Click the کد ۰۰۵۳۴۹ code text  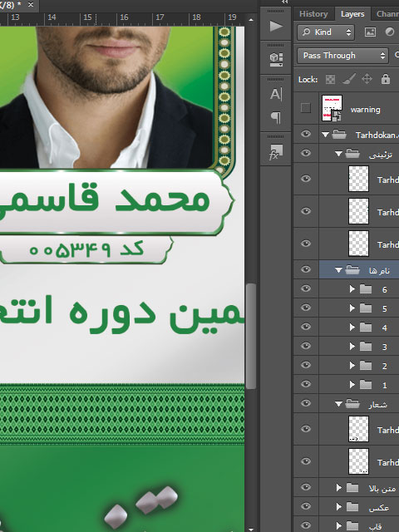(86, 249)
